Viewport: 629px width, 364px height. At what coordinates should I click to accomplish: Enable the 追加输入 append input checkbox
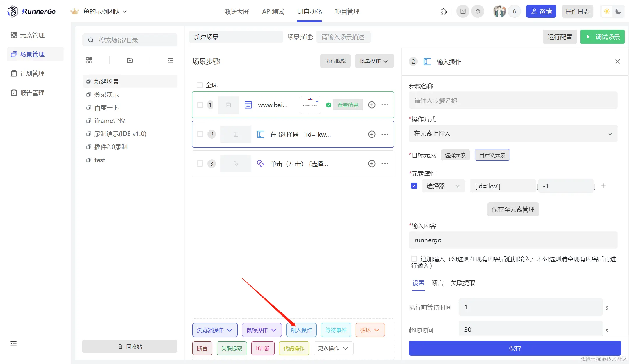click(414, 259)
